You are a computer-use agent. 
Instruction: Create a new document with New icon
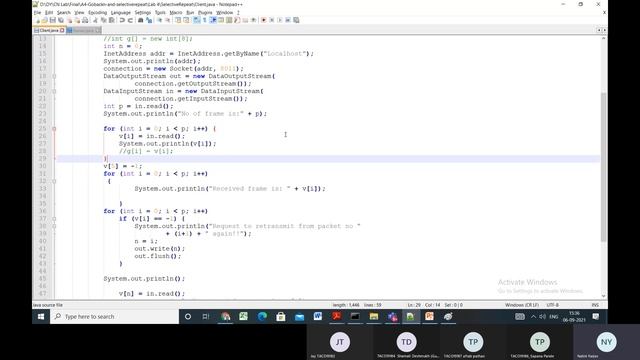[x=38, y=20]
